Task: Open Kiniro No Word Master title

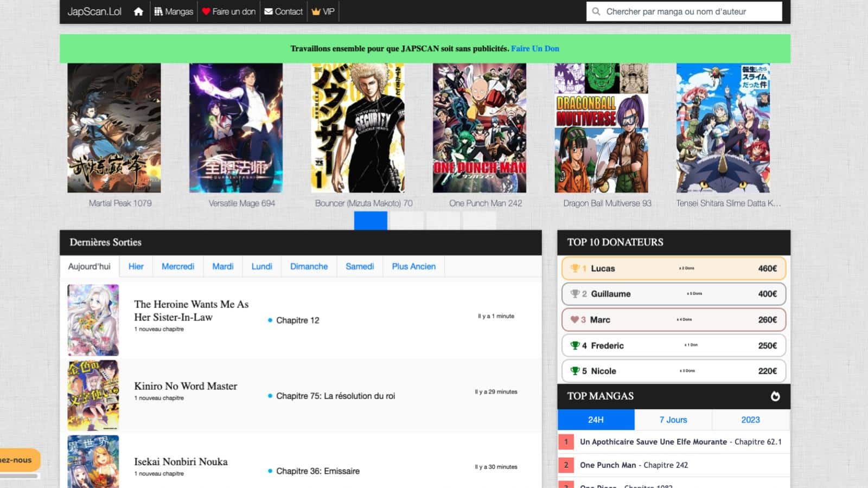Action: 186,386
